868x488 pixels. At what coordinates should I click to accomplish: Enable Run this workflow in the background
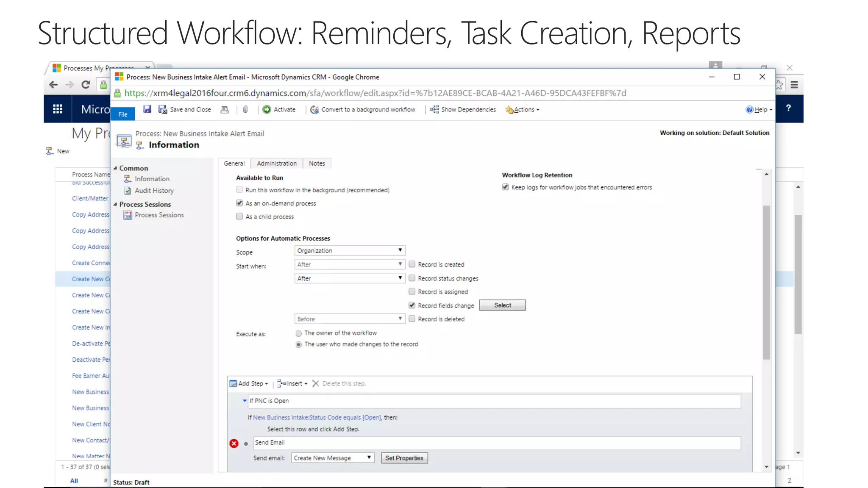point(240,190)
